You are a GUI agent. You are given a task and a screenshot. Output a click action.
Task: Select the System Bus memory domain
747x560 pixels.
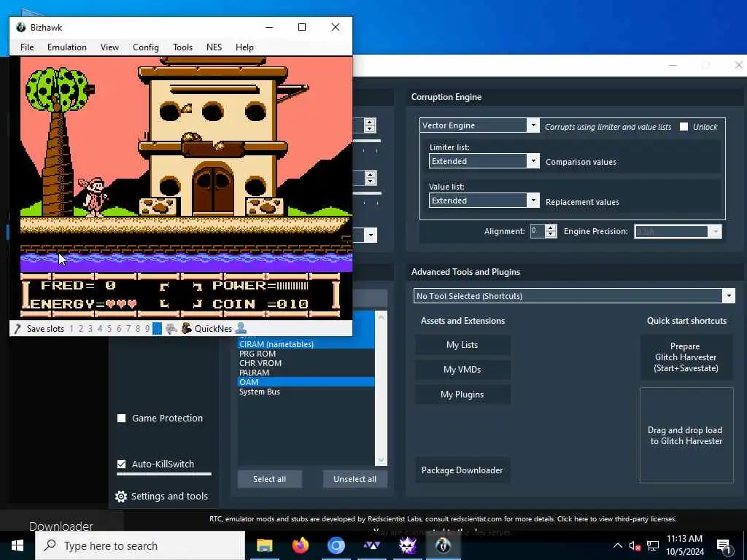coord(306,392)
